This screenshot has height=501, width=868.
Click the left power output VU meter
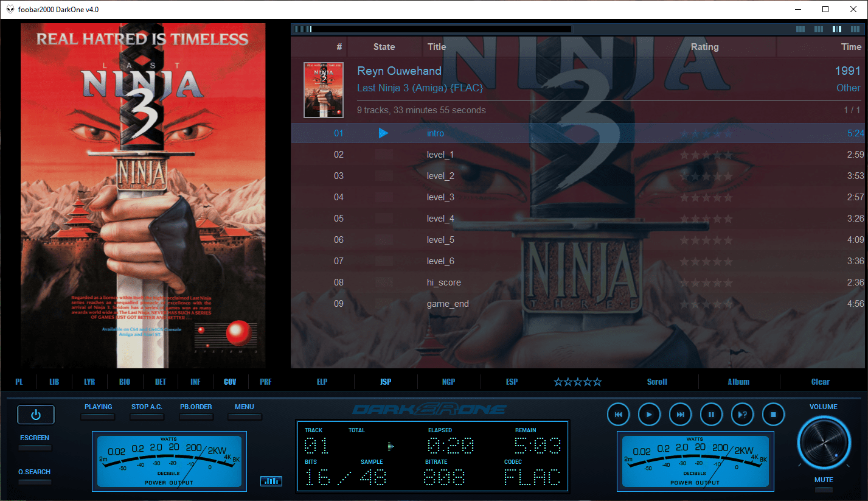(x=169, y=461)
